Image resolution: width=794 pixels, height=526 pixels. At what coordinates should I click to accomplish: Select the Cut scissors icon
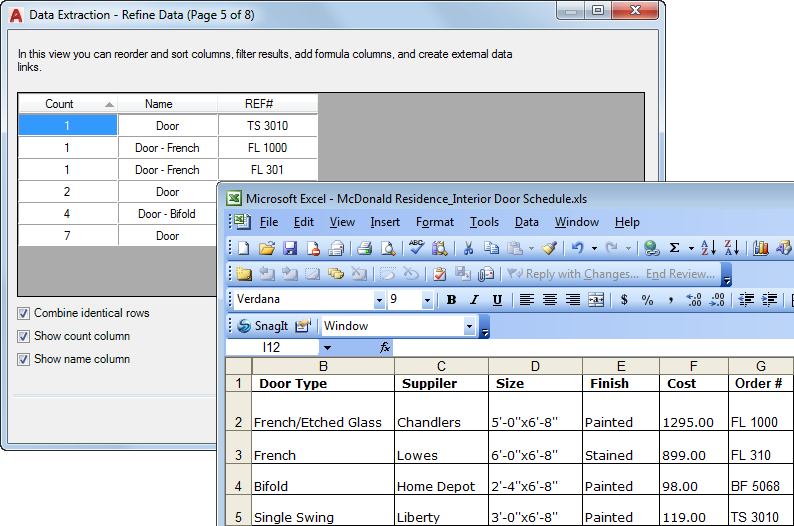click(x=468, y=248)
